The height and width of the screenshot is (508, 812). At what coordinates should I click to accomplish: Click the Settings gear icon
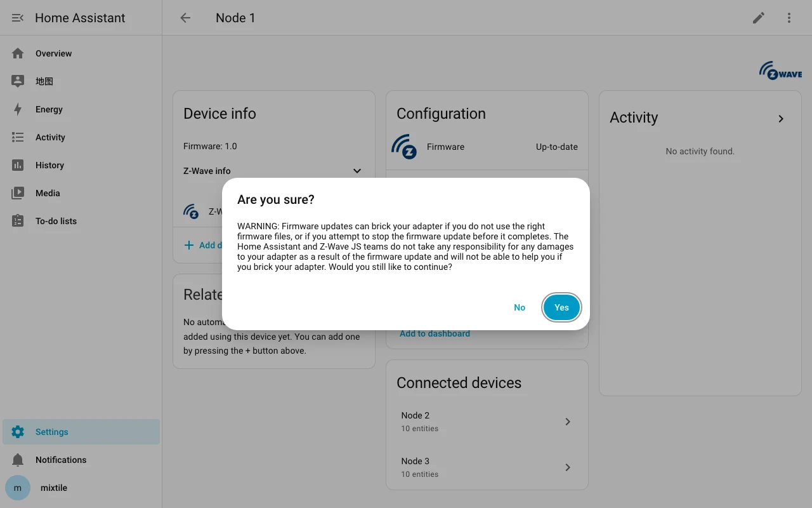coord(18,432)
